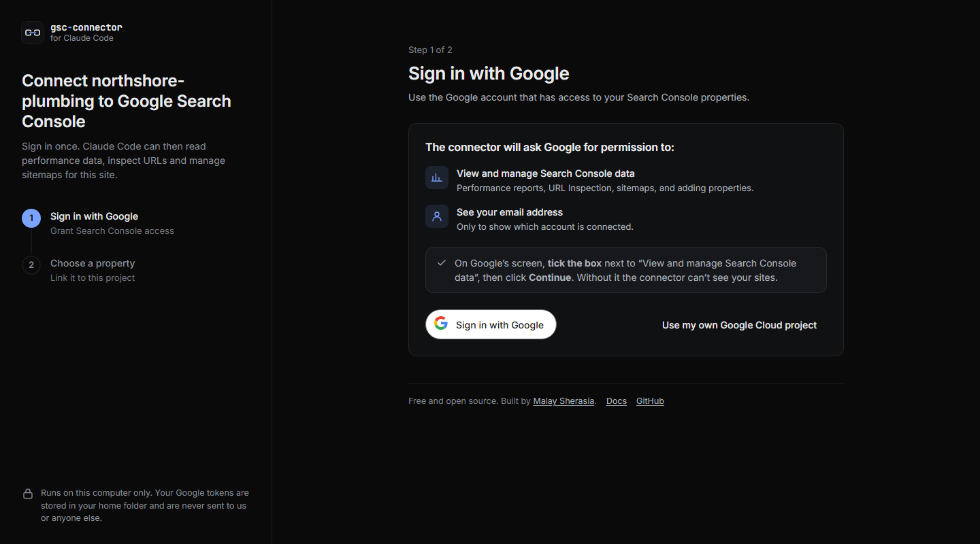Select the Sign in with Google sidebar step
The image size is (980, 544).
click(x=94, y=216)
